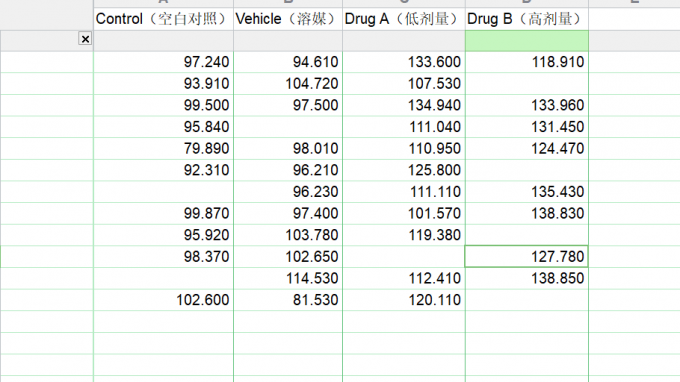The image size is (680, 382).
Task: Select cell with value 103.780
Action: coord(288,235)
